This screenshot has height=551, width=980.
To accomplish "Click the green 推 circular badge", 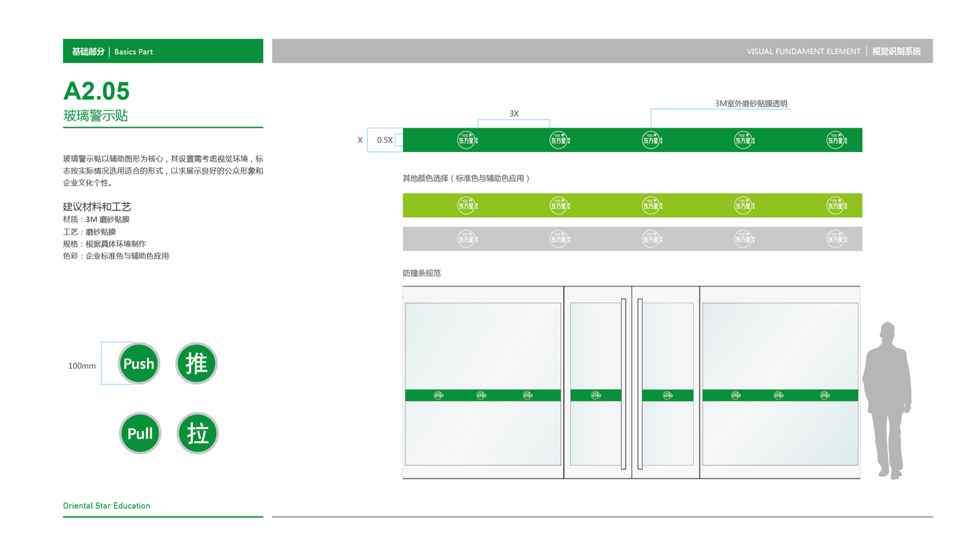I will [197, 363].
